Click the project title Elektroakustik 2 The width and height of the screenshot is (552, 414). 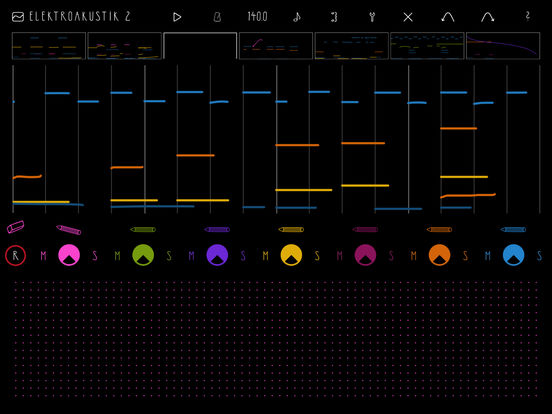click(x=80, y=17)
